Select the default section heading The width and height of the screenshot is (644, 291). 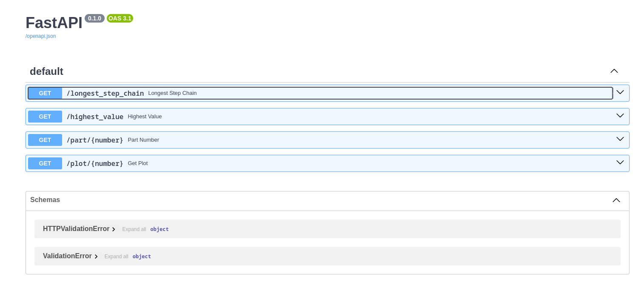coord(46,71)
